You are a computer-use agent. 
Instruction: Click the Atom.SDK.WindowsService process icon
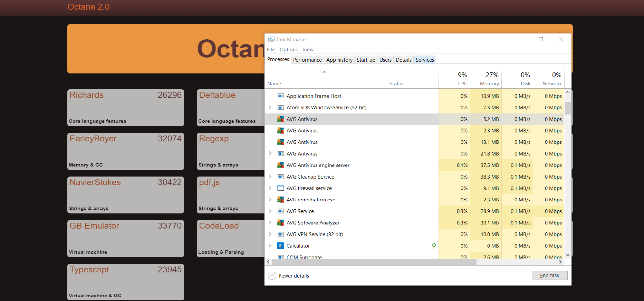point(281,108)
